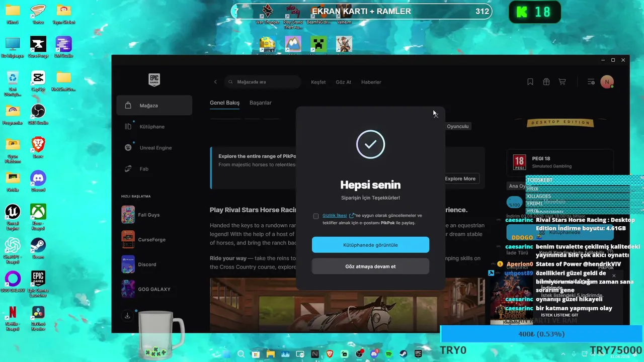Click the Mağazada ara search field

[x=263, y=82]
